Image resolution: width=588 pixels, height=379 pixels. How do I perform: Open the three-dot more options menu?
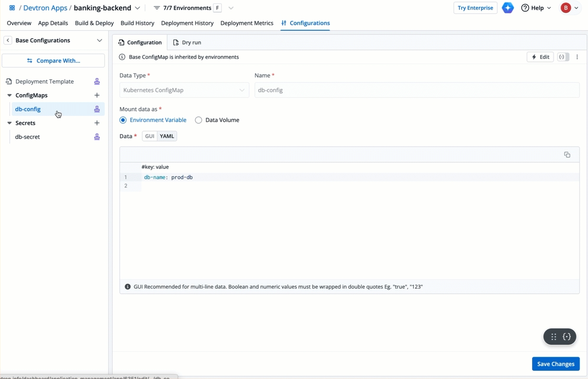[577, 57]
